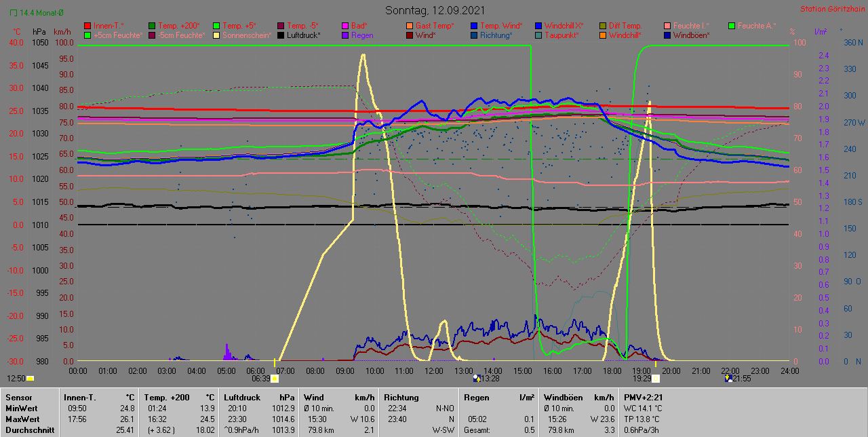Select the orange Windchill legend label
Screen dimensions: 868x437
(x=625, y=35)
